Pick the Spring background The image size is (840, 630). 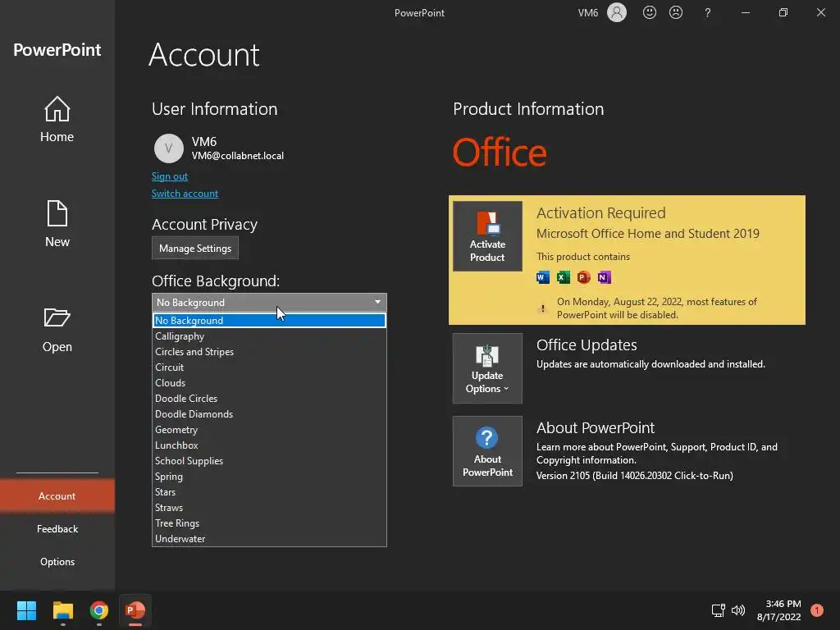click(269, 476)
